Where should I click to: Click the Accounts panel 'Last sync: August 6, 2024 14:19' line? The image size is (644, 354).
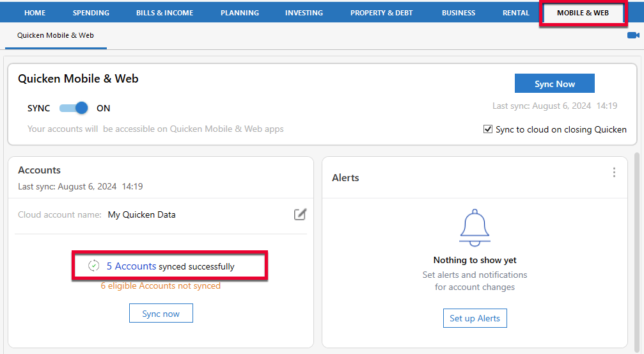[x=81, y=187]
